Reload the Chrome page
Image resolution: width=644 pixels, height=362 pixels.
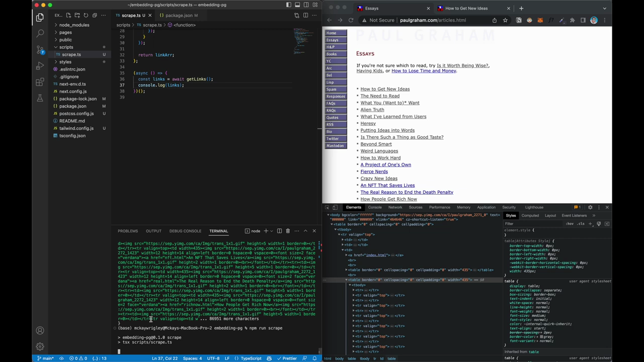pyautogui.click(x=351, y=20)
